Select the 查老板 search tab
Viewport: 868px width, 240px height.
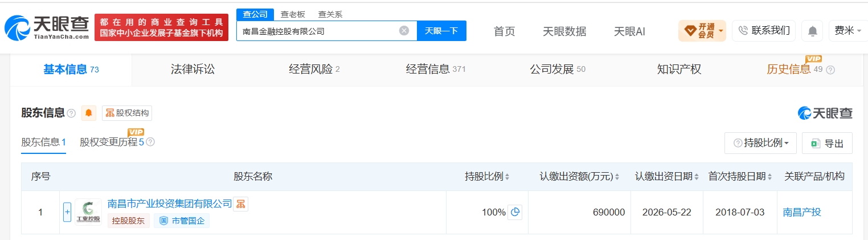click(x=292, y=14)
